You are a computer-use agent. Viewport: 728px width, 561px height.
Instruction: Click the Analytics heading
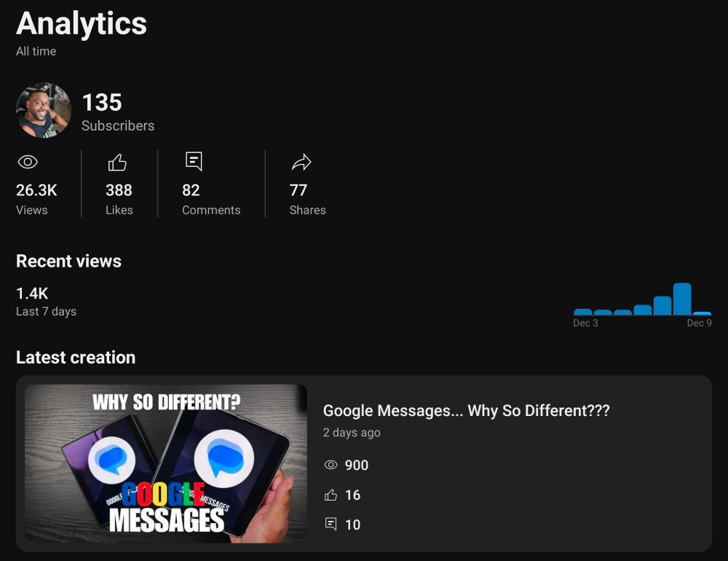[82, 24]
